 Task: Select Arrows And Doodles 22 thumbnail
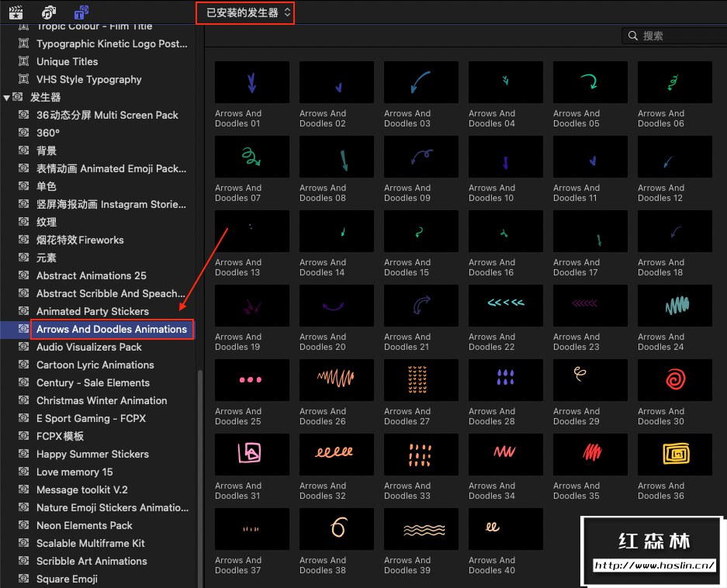pyautogui.click(x=505, y=306)
